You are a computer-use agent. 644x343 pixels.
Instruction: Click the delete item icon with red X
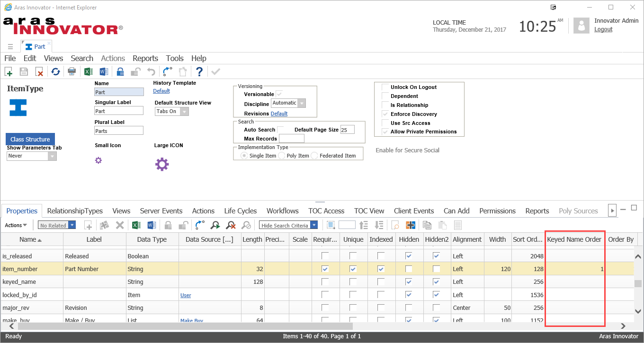click(x=39, y=71)
